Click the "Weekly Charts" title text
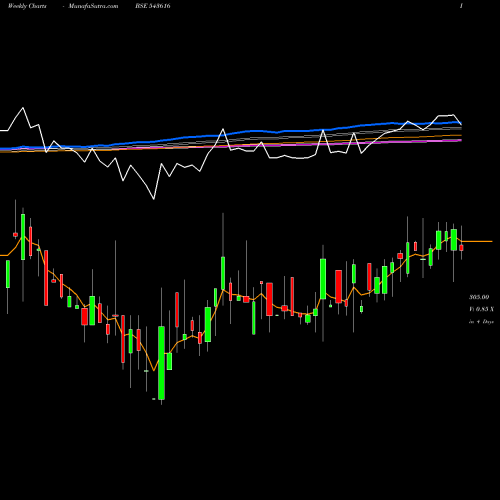Image resolution: width=500 pixels, height=500 pixels. (27, 6)
